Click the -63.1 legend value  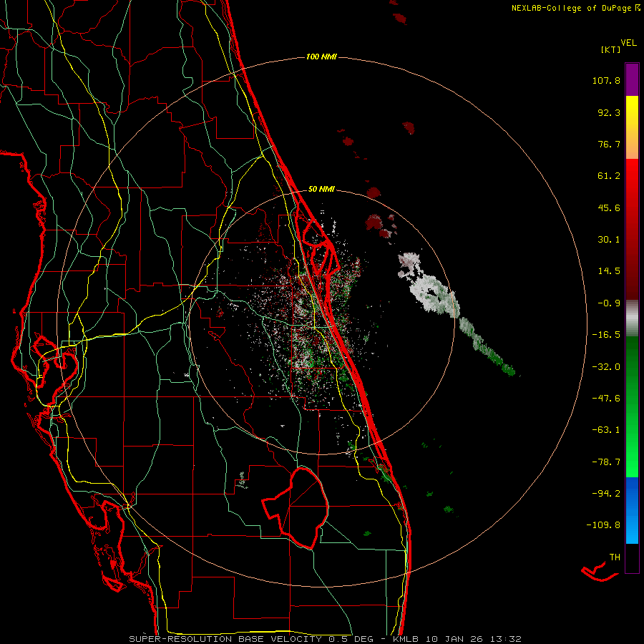[606, 430]
